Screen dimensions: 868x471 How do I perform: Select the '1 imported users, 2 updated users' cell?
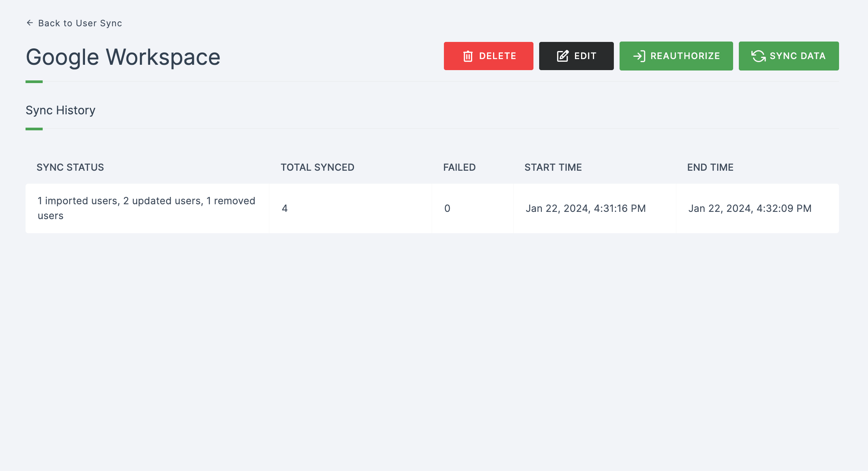coord(147,208)
